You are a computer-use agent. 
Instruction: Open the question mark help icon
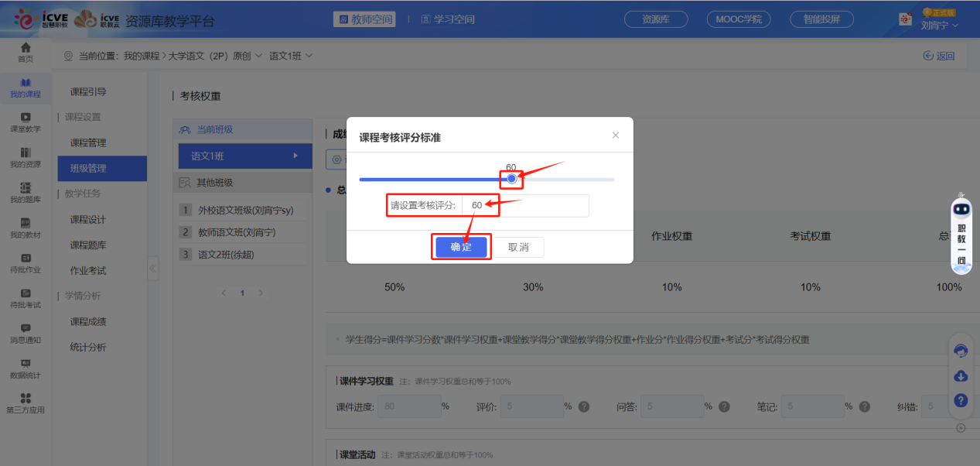tap(961, 401)
